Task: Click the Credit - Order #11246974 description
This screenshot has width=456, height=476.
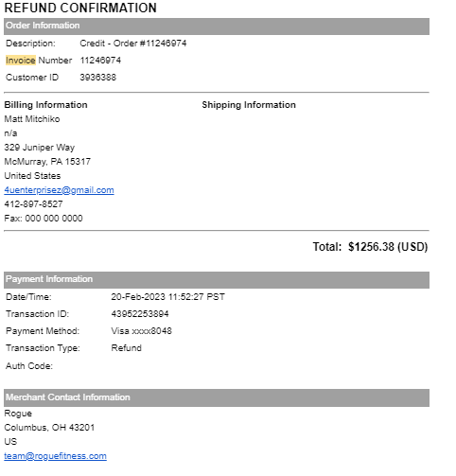Action: (x=133, y=44)
